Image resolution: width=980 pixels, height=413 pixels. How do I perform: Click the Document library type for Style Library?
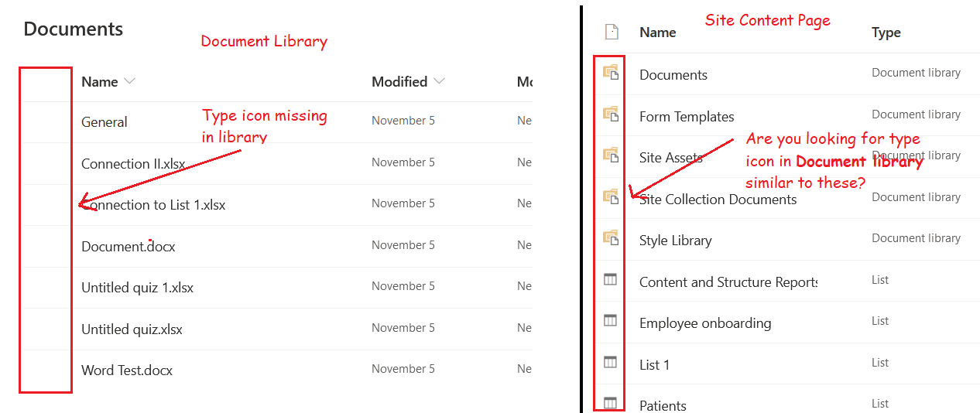[916, 238]
